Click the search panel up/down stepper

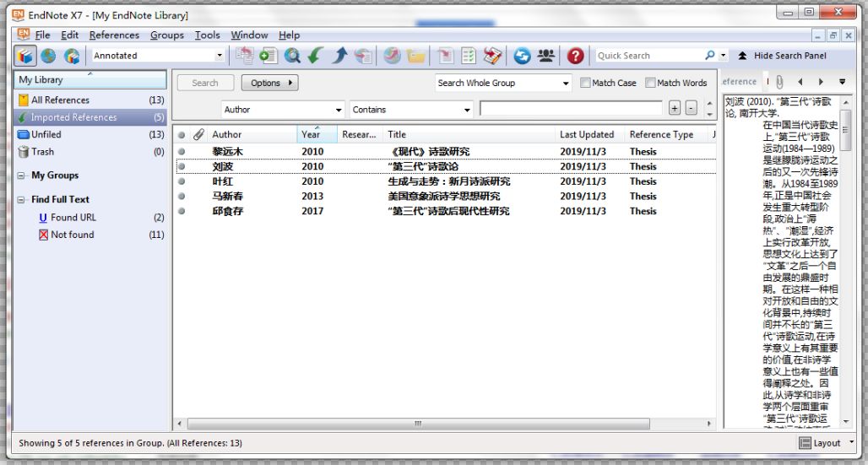coord(709,109)
